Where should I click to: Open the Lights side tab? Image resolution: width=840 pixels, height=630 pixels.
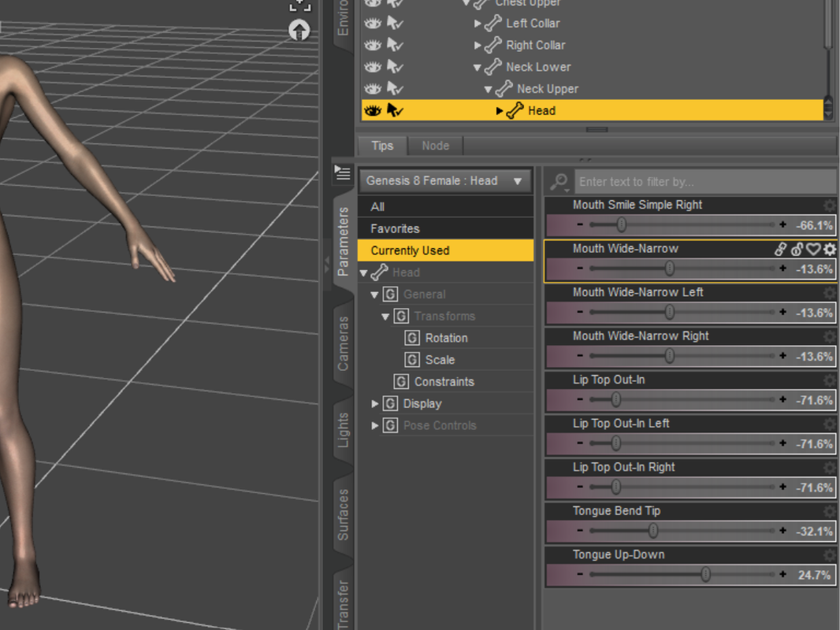pyautogui.click(x=343, y=430)
